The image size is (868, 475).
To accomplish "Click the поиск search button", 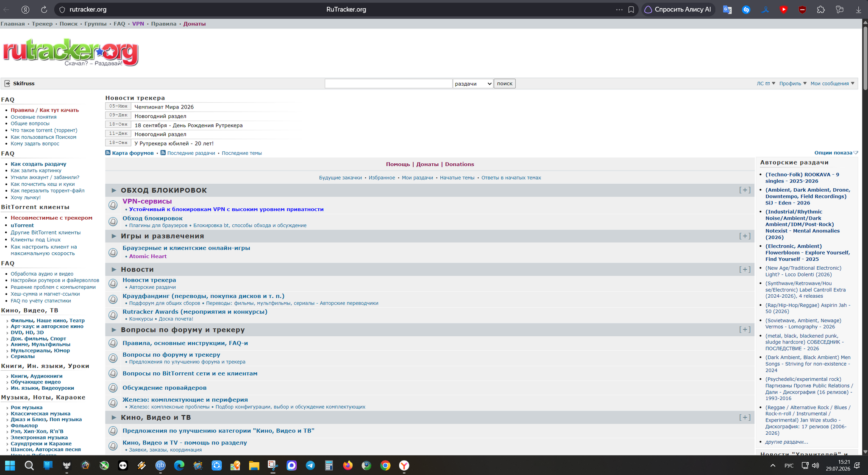I will pos(504,84).
